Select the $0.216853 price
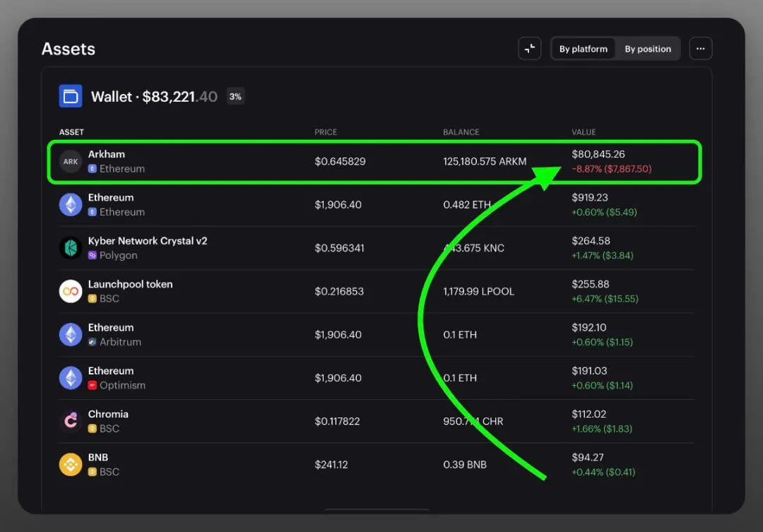The image size is (763, 532). (339, 292)
